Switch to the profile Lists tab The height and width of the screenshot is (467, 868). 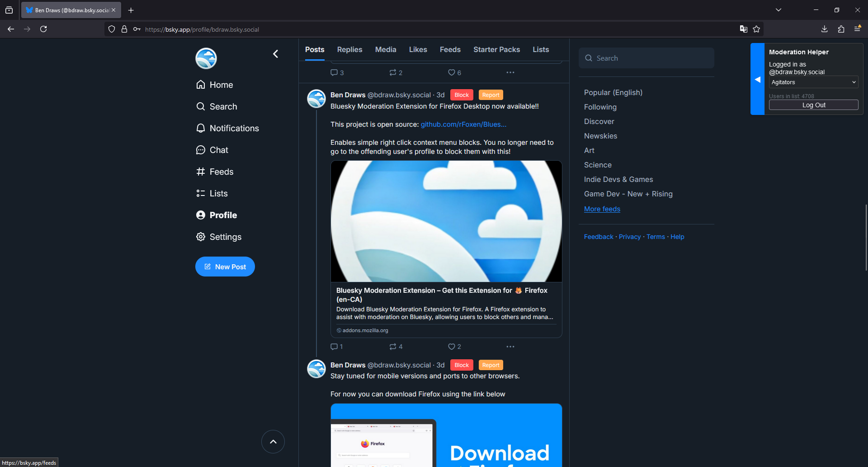pos(541,50)
